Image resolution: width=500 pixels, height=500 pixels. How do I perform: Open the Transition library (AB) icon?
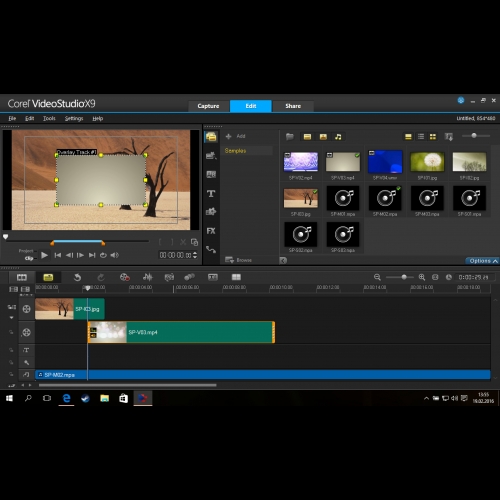211,174
